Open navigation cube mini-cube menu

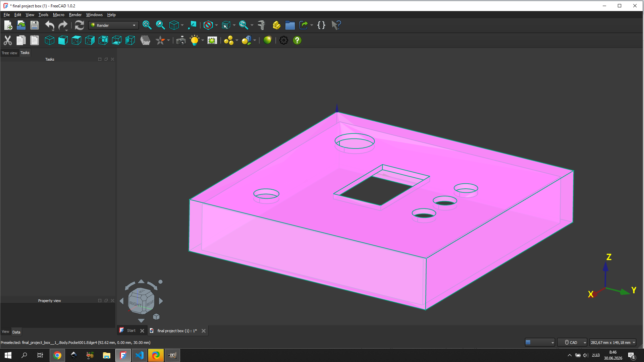tap(156, 317)
